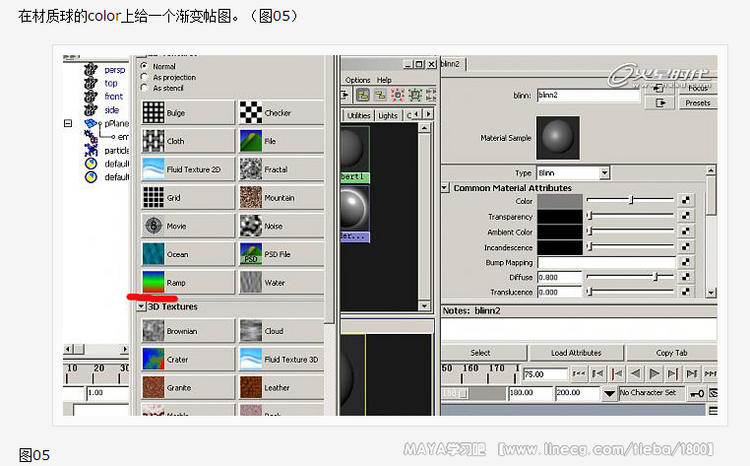Image resolution: width=750 pixels, height=466 pixels.
Task: Open Hypershade Help menu
Action: pos(384,80)
